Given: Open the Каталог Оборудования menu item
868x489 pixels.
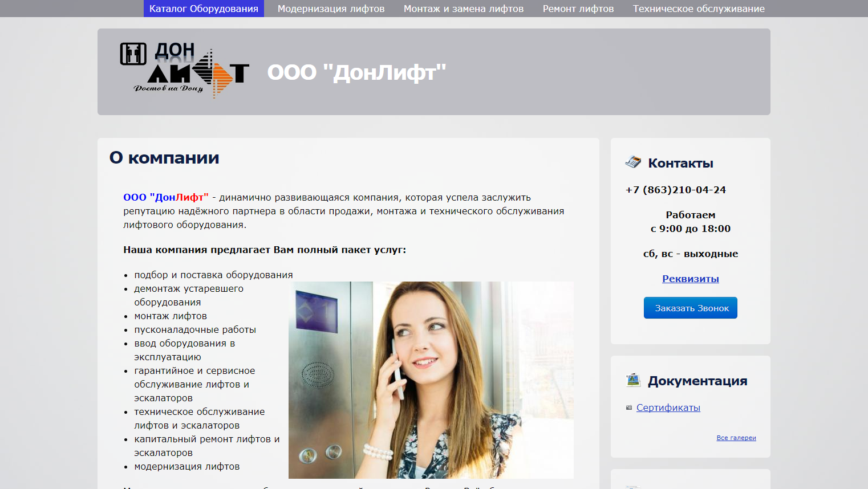Looking at the screenshot, I should point(204,9).
